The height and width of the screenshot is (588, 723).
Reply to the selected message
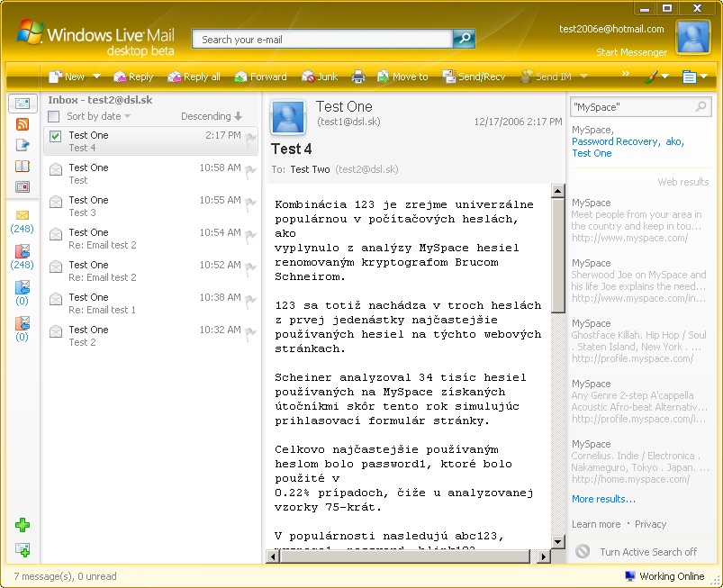coord(133,77)
